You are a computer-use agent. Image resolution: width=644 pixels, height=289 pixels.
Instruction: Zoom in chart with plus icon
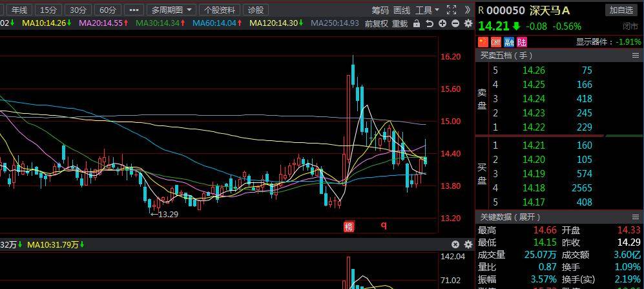442,23
